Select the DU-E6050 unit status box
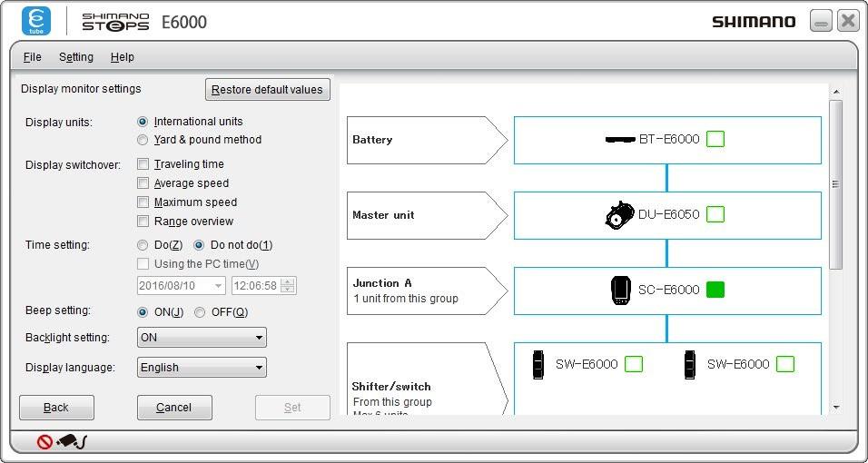This screenshot has width=868, height=463. 715,214
